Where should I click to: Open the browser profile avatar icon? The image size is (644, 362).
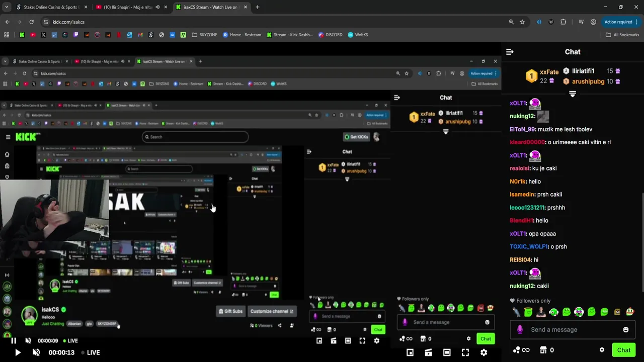[593, 22]
